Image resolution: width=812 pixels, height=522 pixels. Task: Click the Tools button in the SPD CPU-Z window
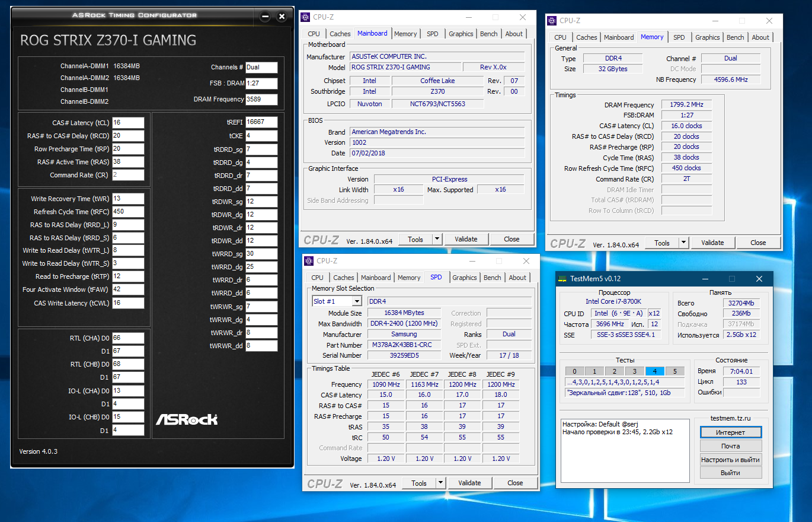[419, 483]
